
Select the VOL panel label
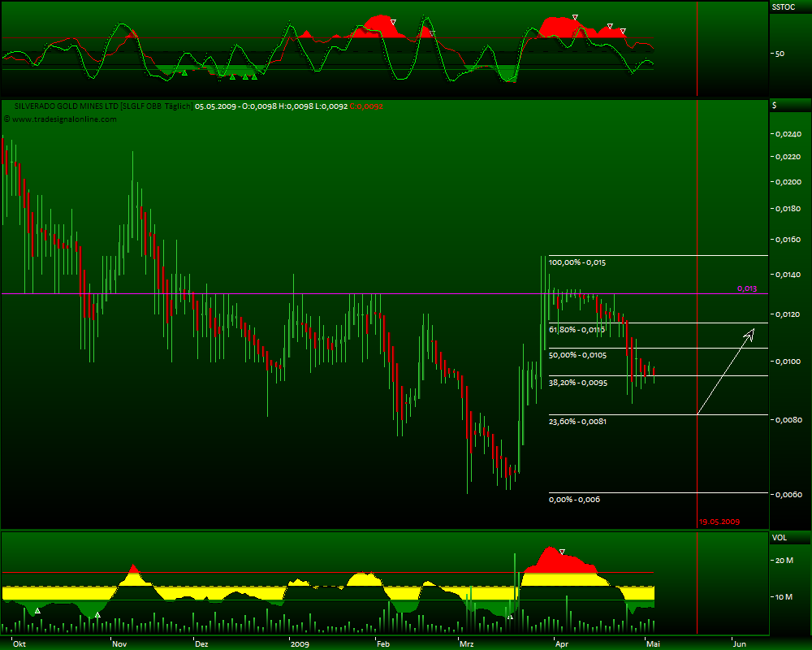coord(779,538)
